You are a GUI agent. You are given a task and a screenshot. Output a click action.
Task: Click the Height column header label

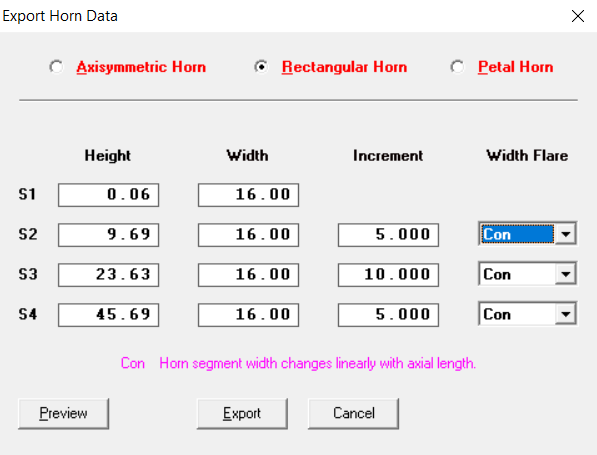point(108,155)
